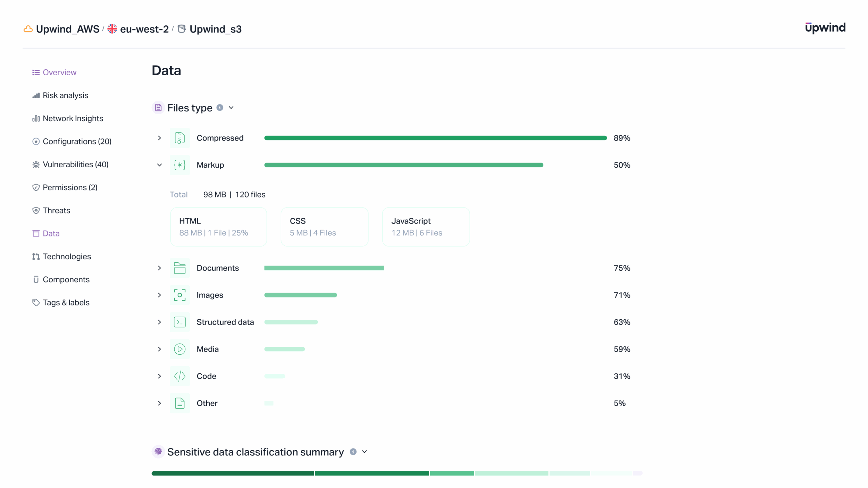Image resolution: width=868 pixels, height=488 pixels.
Task: Click the Images focus-frame icon
Action: [x=180, y=295]
